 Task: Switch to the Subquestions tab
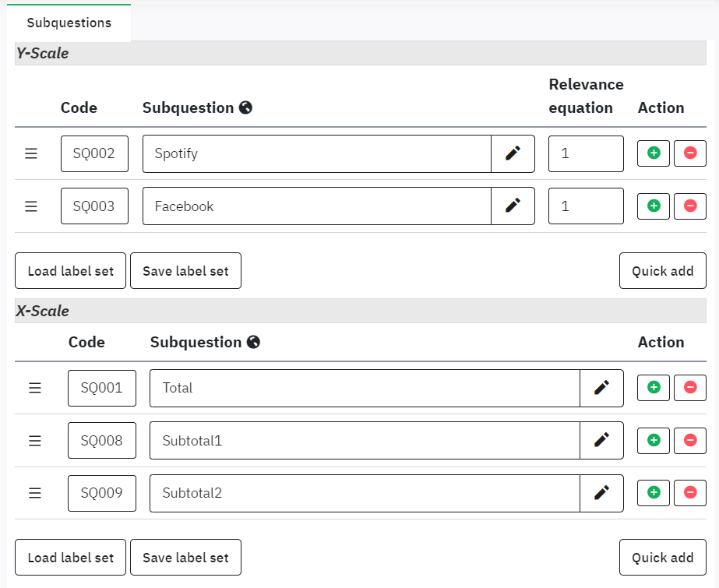[69, 23]
